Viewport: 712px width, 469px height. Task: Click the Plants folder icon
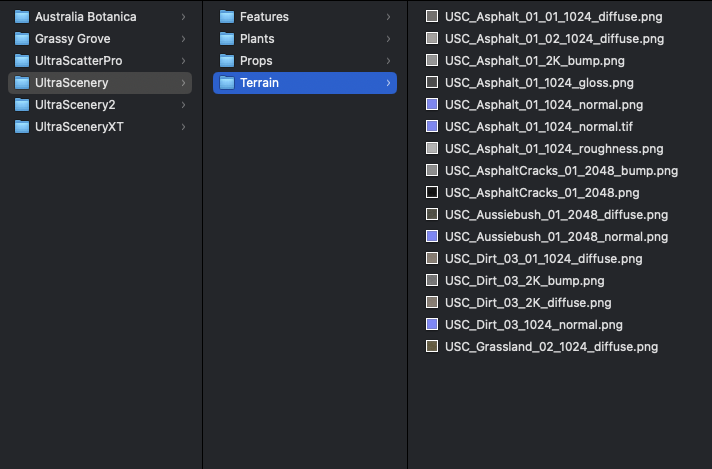[x=227, y=39]
